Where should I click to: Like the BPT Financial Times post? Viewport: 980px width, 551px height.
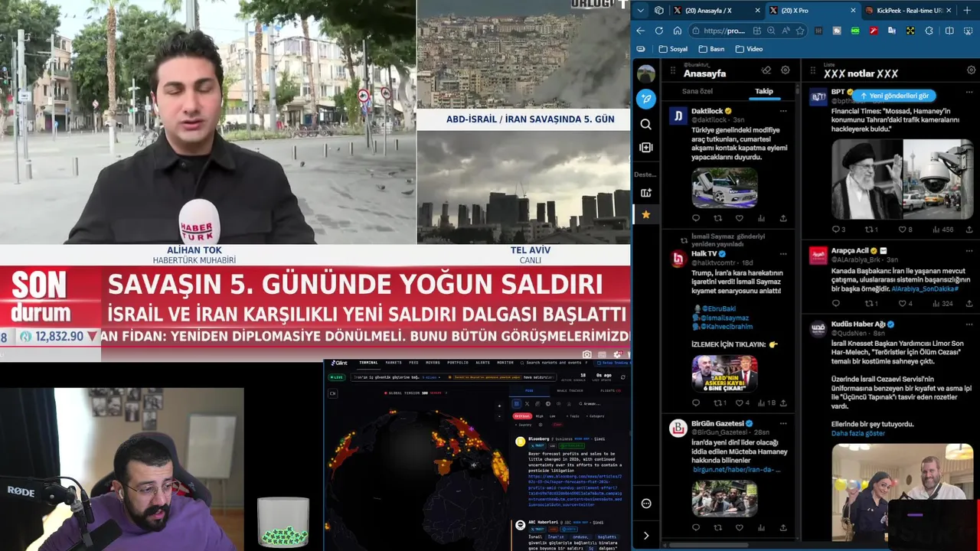(x=901, y=230)
